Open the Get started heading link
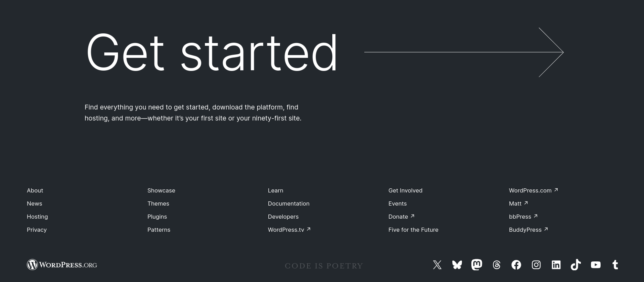Screen dimensions: 644x282 click(212, 52)
